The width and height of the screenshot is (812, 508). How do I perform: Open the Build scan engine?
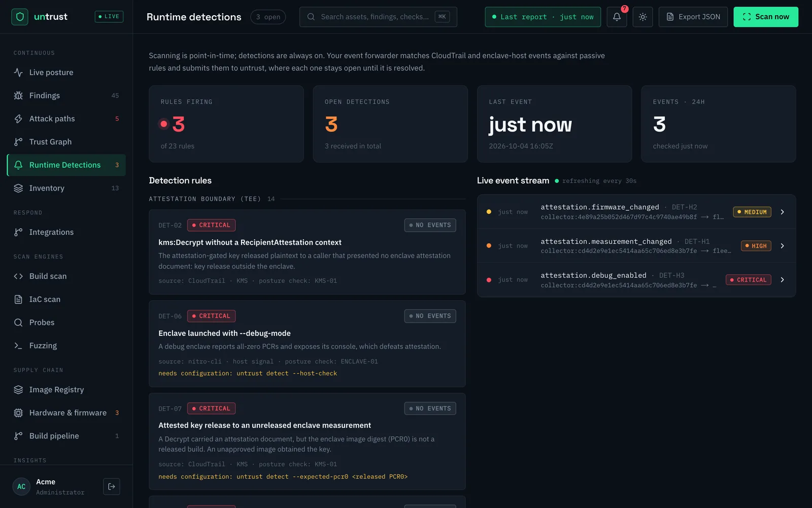(x=66, y=276)
